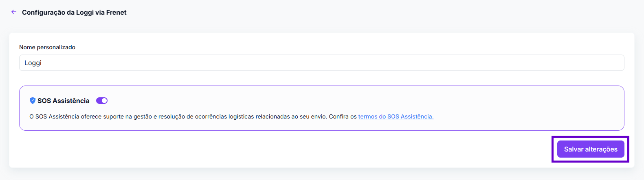Click the SOS Assistência description paragraph
Viewport: 644px width, 180px height.
coord(231,116)
